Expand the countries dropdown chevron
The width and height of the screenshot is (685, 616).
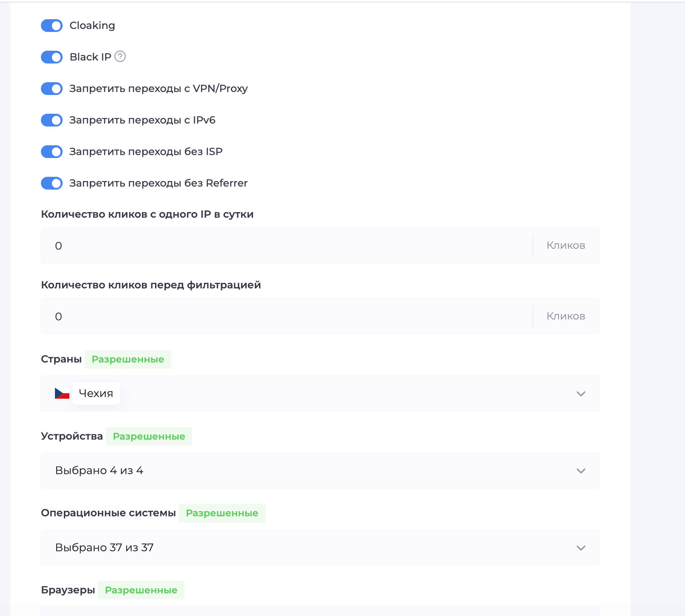coord(581,394)
